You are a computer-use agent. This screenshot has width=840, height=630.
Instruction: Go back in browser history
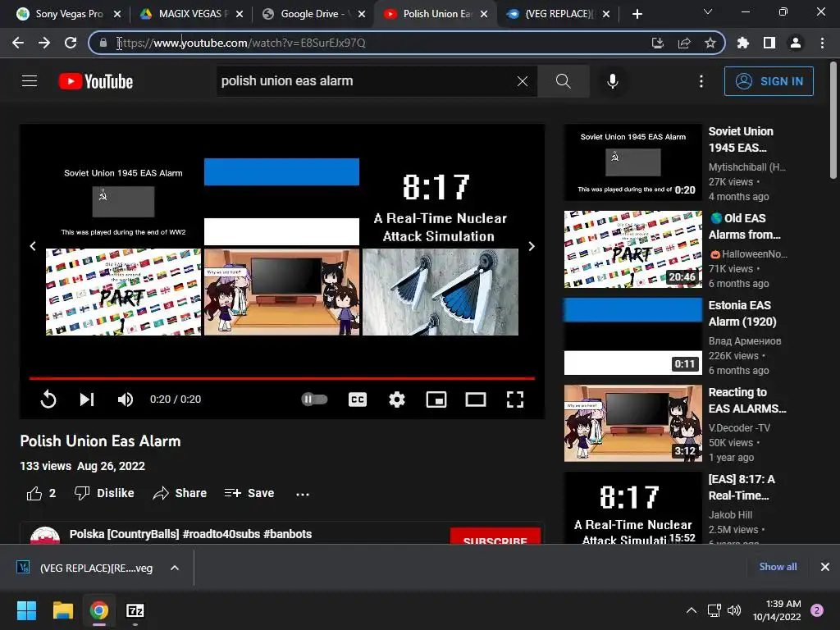coord(18,43)
